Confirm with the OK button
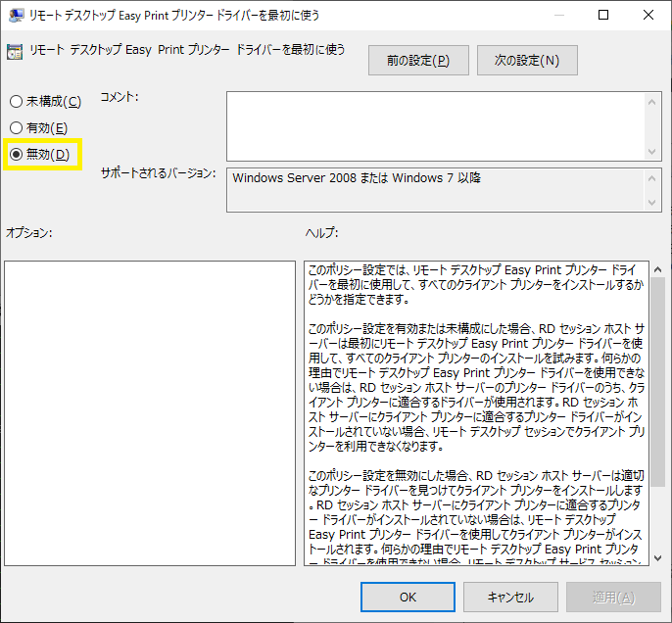Screen dimensions: 672x623 tap(408, 597)
